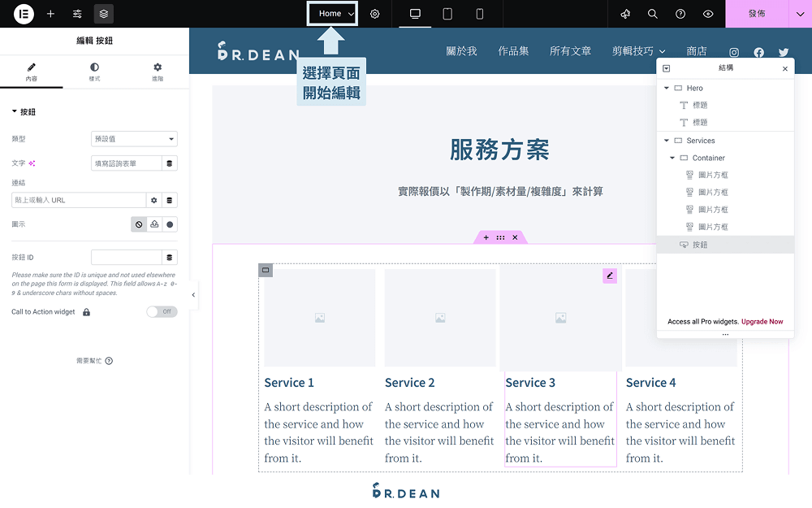Switch to mobile responsive preview mode
This screenshot has height=508, width=812.
pos(479,14)
